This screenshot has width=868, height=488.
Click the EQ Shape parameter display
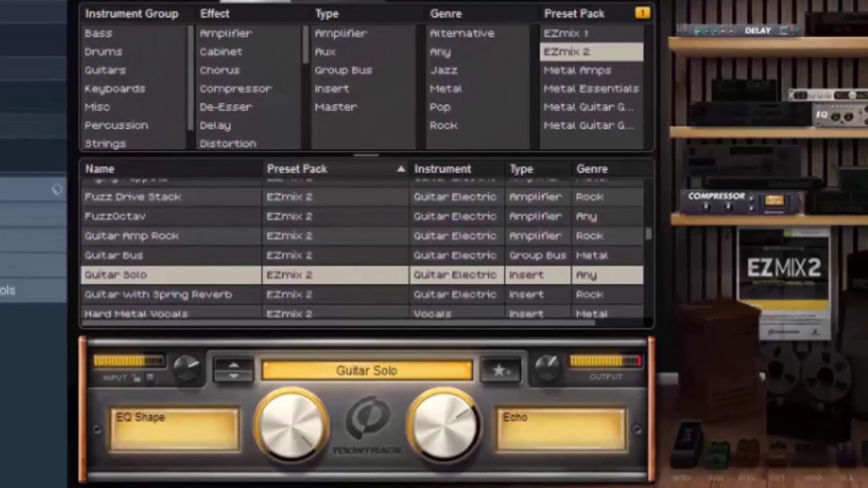click(175, 429)
